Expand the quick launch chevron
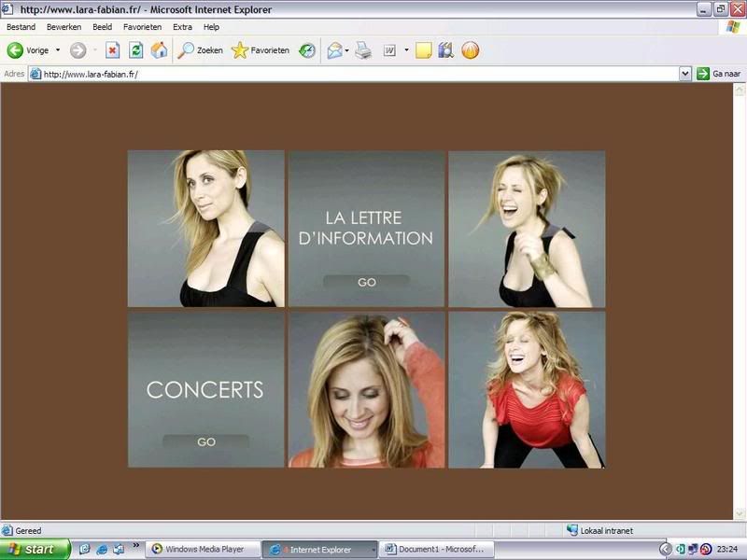The image size is (747, 560). [x=135, y=545]
